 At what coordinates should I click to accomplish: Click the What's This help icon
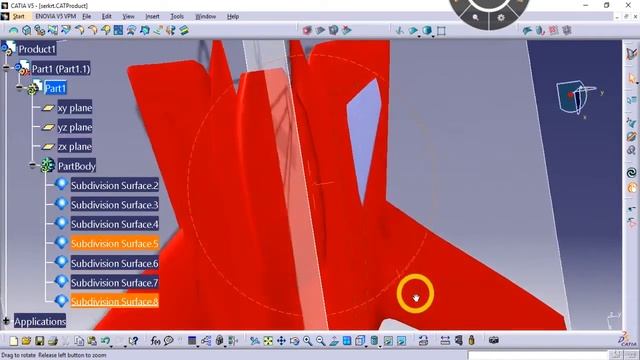click(x=133, y=341)
